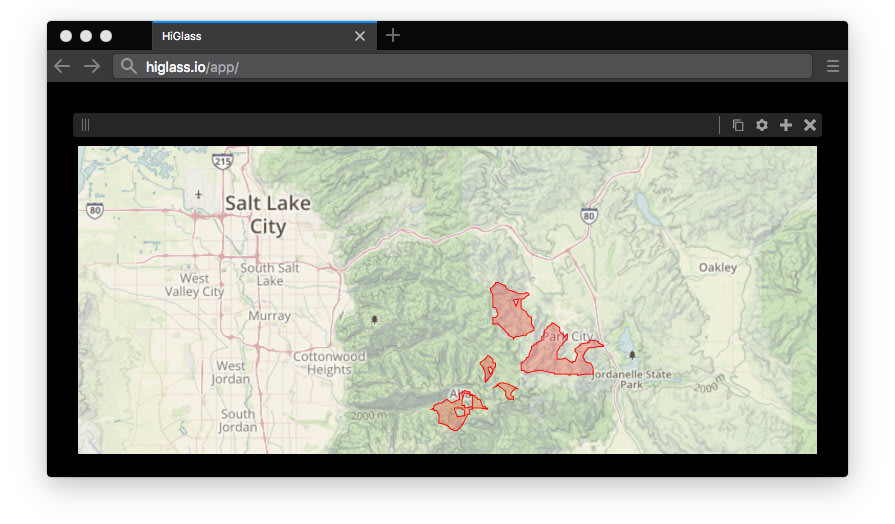Viewport: 895px width, 524px height.
Task: Click the Cottonwood Heights label
Action: (329, 363)
